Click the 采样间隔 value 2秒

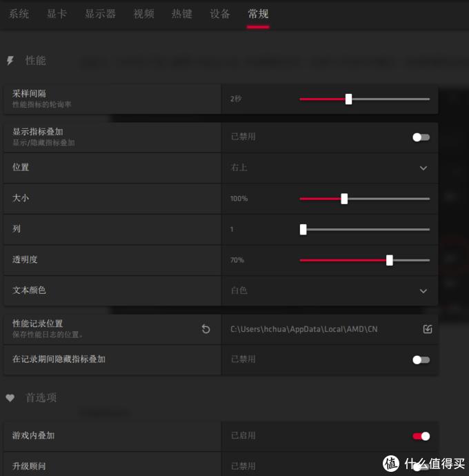(236, 99)
